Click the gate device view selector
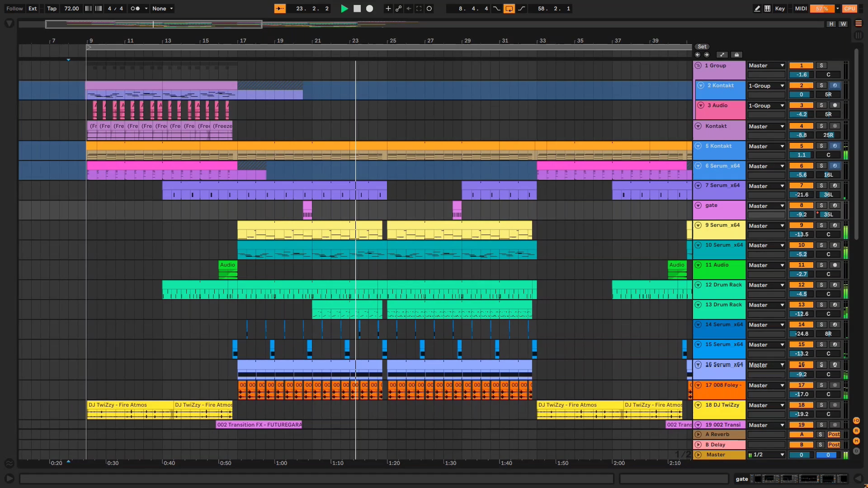Image resolution: width=868 pixels, height=488 pixels. pos(792,479)
